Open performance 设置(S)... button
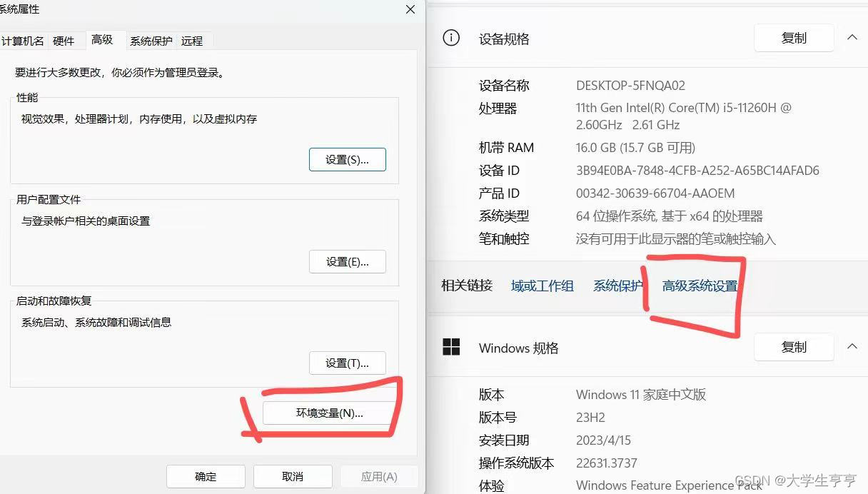 click(x=347, y=160)
